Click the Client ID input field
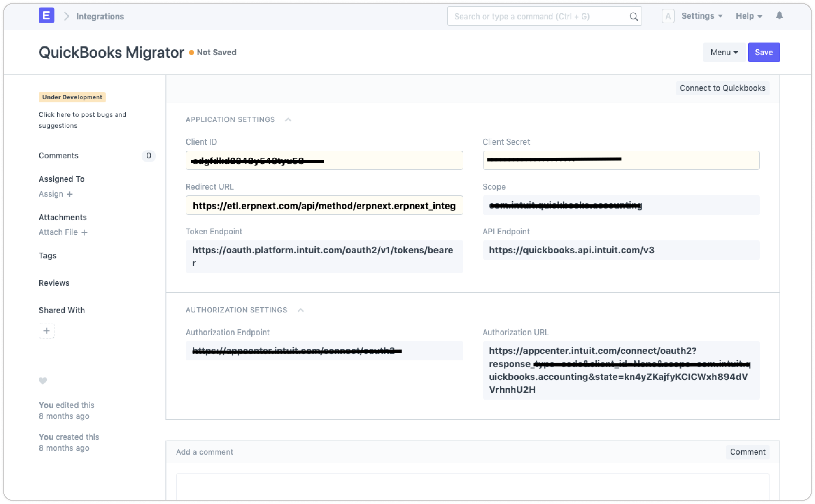 (324, 160)
